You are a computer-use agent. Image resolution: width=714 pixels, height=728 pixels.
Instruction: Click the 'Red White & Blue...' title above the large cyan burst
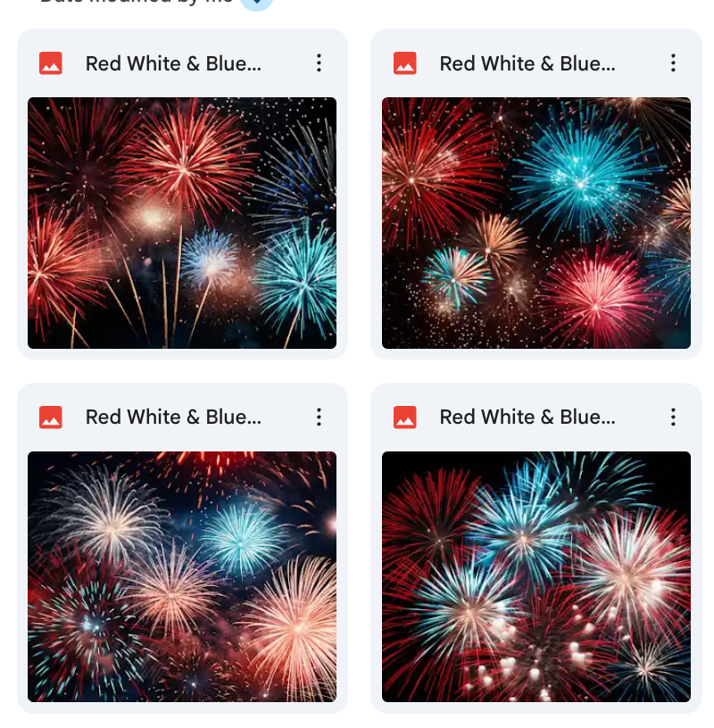tap(527, 63)
